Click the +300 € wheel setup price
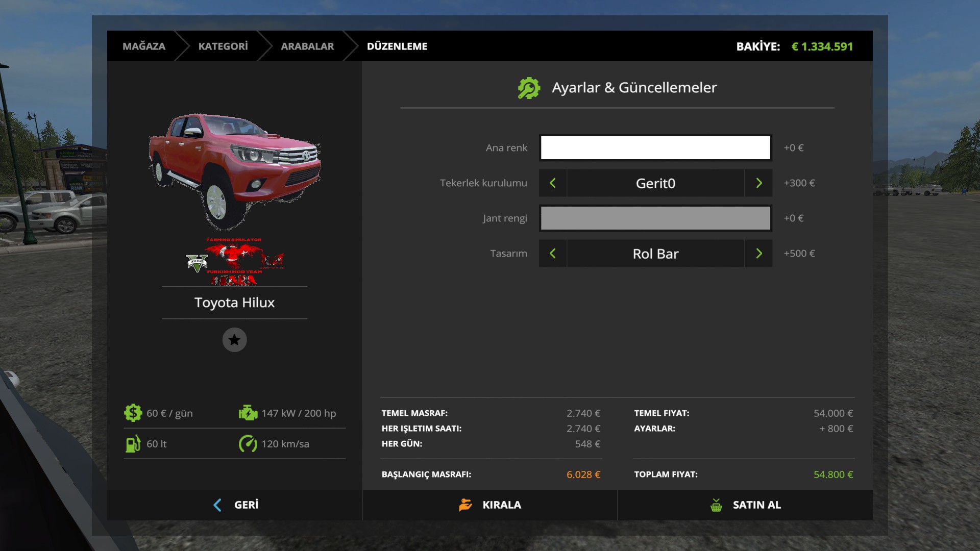980x551 pixels. tap(799, 183)
